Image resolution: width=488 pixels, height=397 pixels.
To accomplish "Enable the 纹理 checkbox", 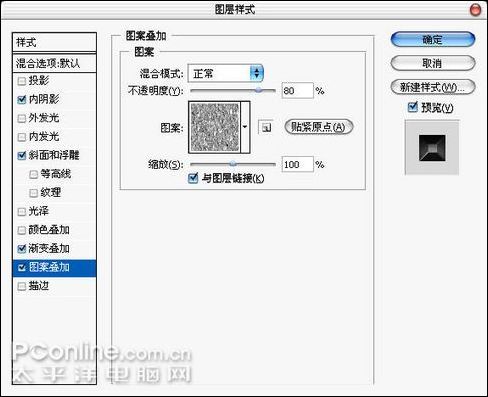I will click(33, 193).
